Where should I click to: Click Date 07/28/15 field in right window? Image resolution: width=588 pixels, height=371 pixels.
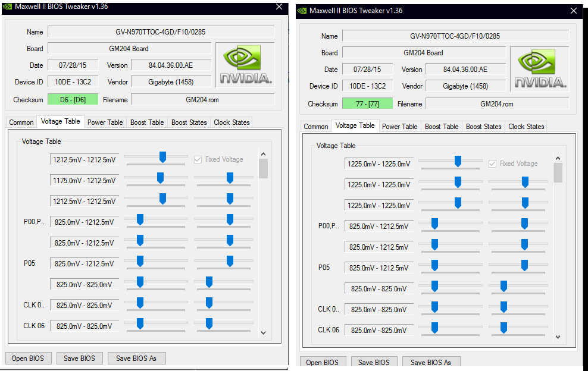(x=368, y=70)
